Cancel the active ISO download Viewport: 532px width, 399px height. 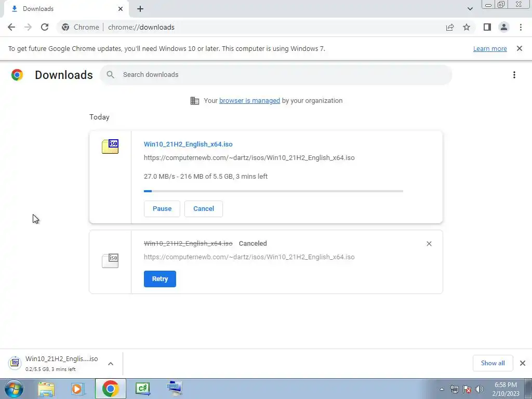pos(204,209)
